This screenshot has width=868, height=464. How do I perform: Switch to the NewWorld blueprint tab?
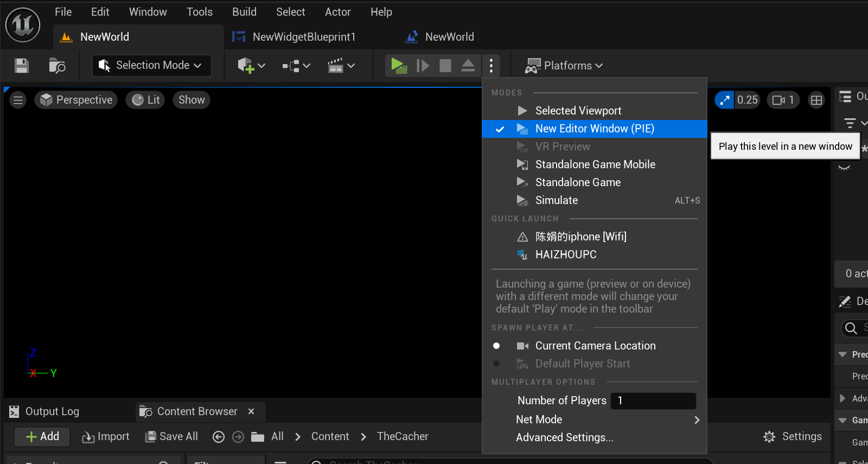click(x=440, y=37)
